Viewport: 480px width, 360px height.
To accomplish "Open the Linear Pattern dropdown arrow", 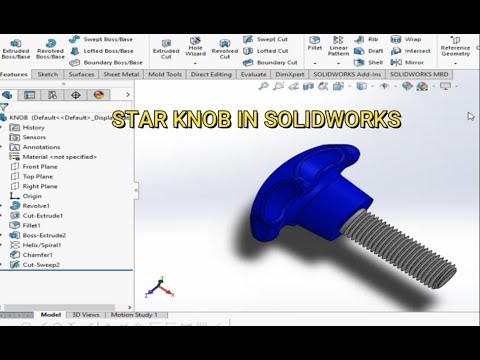I will (338, 63).
